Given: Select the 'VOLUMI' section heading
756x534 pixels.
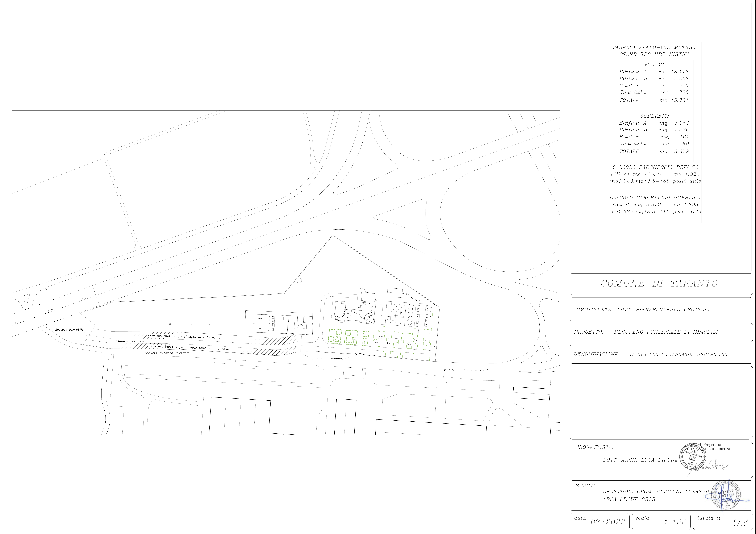Looking at the screenshot, I should coord(654,65).
